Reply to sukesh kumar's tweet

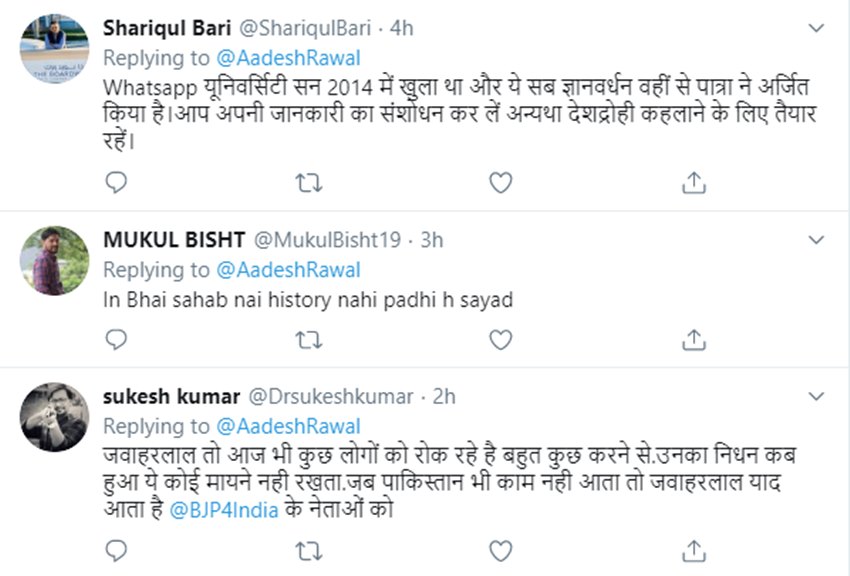pos(117,549)
